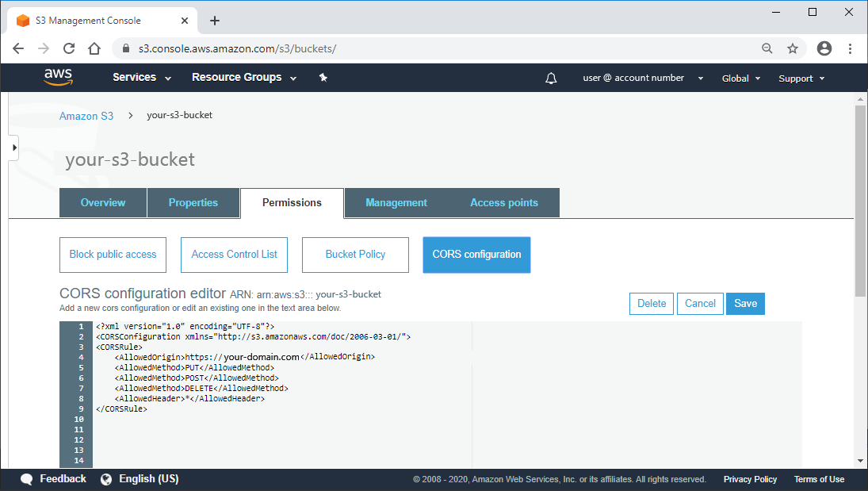Viewport: 868px width, 491px height.
Task: Close the S3 Management Console tab
Action: (185, 21)
